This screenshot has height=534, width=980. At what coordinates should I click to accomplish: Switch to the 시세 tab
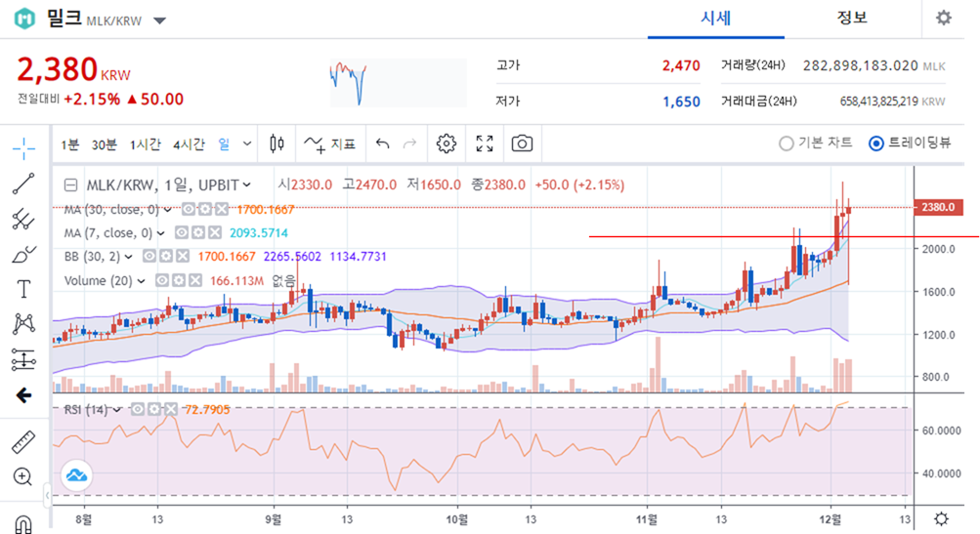pyautogui.click(x=715, y=19)
